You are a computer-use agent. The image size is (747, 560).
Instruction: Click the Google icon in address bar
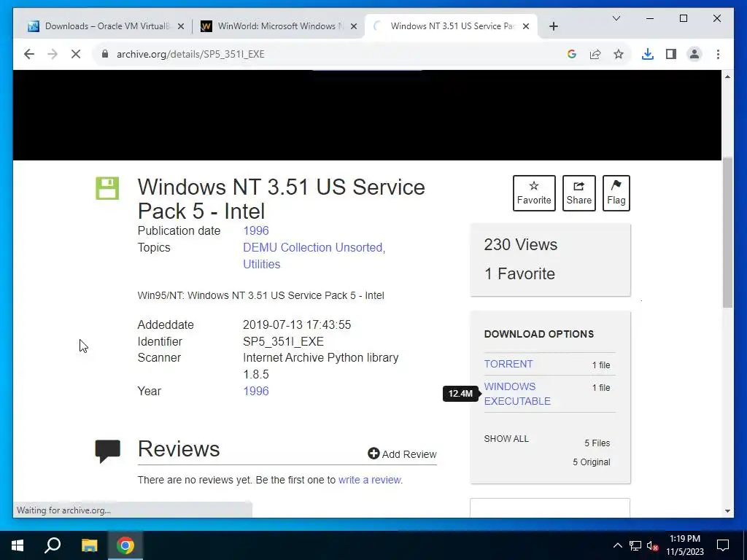coord(572,54)
